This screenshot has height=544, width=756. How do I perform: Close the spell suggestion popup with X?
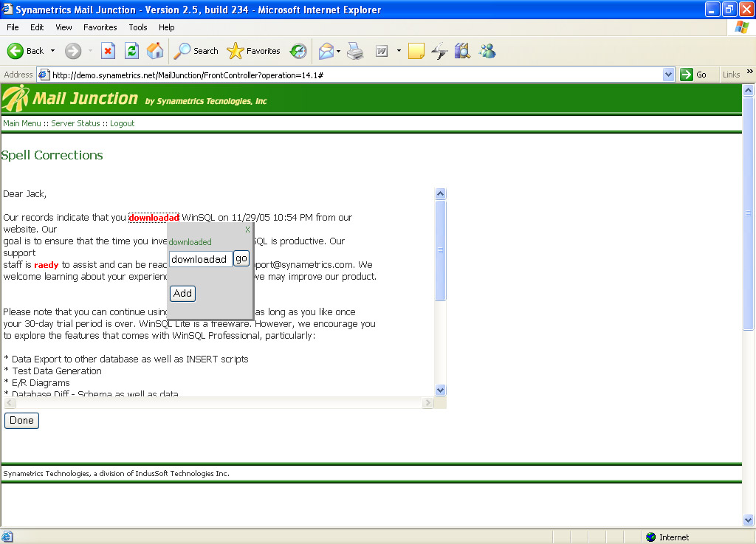click(248, 230)
